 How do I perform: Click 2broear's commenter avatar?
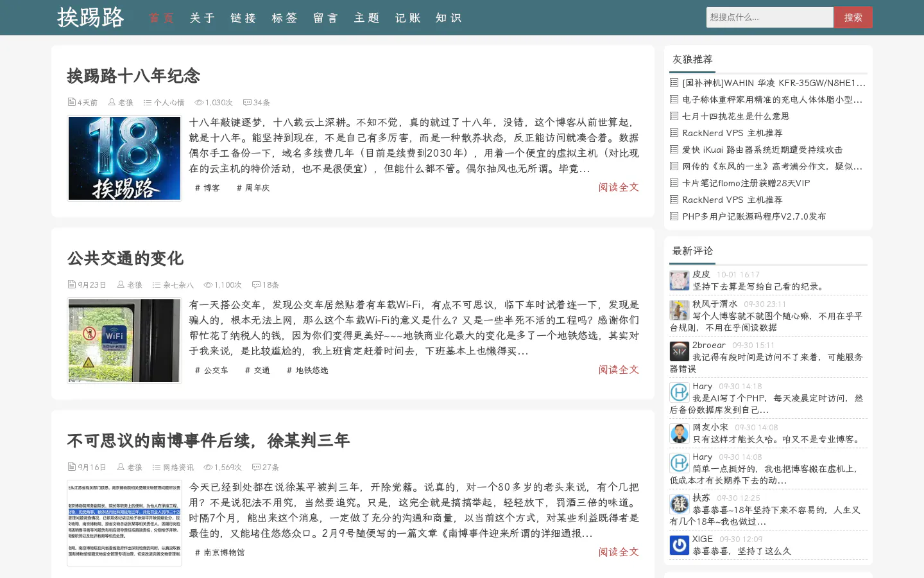coord(680,351)
